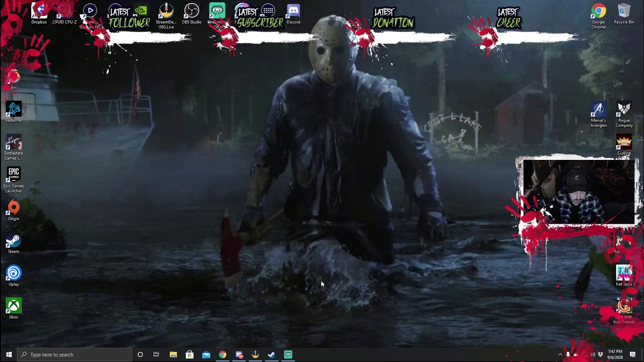Open the Battlestate Games Launcher shortcut
The height and width of the screenshot is (362, 644).
click(14, 147)
